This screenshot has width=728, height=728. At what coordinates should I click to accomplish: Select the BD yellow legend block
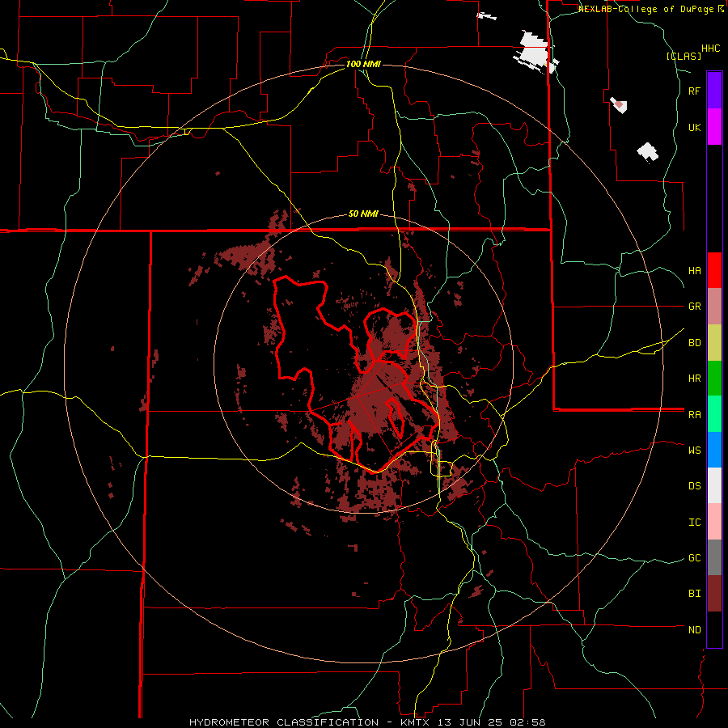coord(714,343)
